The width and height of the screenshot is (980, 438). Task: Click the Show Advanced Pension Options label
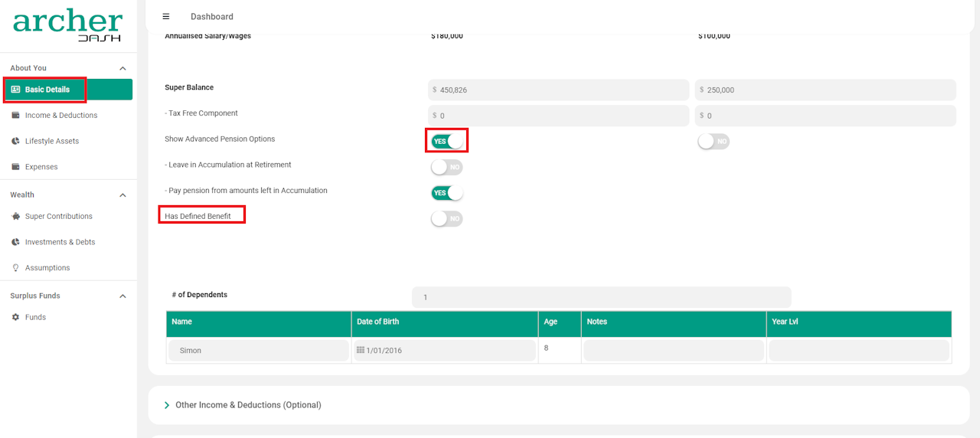point(220,139)
